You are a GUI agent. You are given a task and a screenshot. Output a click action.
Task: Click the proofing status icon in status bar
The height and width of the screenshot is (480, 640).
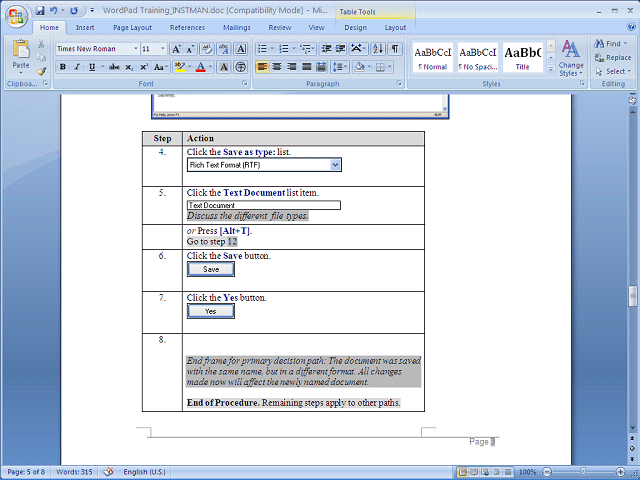pos(108,472)
